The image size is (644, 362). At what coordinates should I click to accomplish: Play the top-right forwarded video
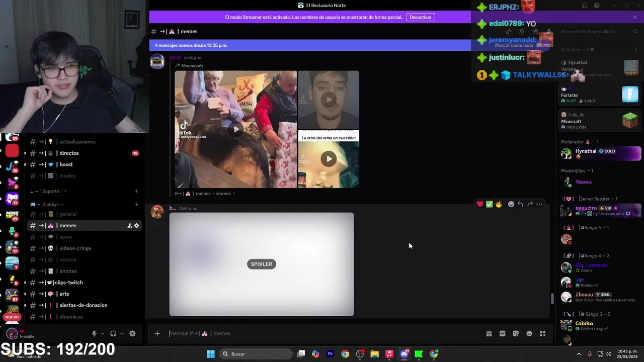pos(329,100)
